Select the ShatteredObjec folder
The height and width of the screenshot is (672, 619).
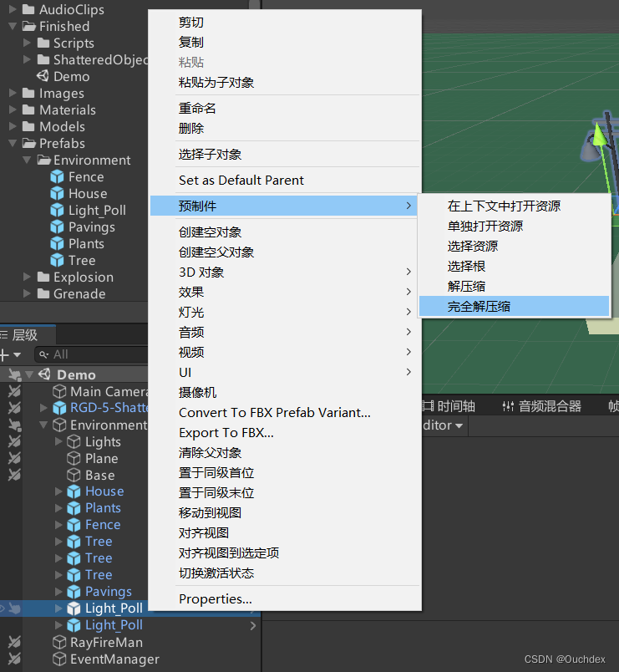pos(101,59)
